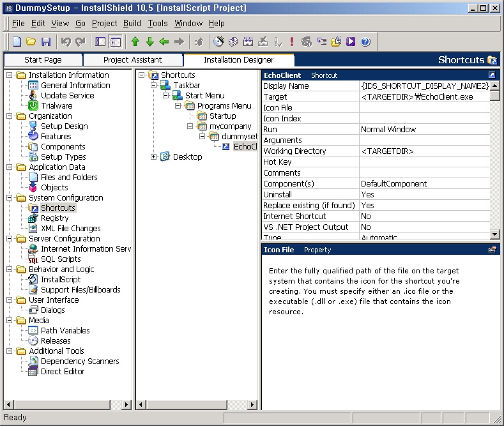
Task: Open the Project menu
Action: point(105,24)
